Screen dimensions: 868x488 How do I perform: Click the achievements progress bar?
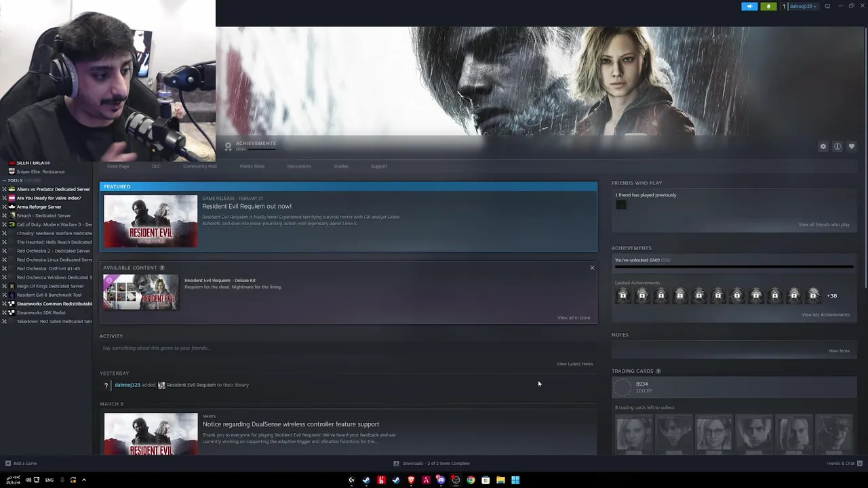[x=734, y=267]
